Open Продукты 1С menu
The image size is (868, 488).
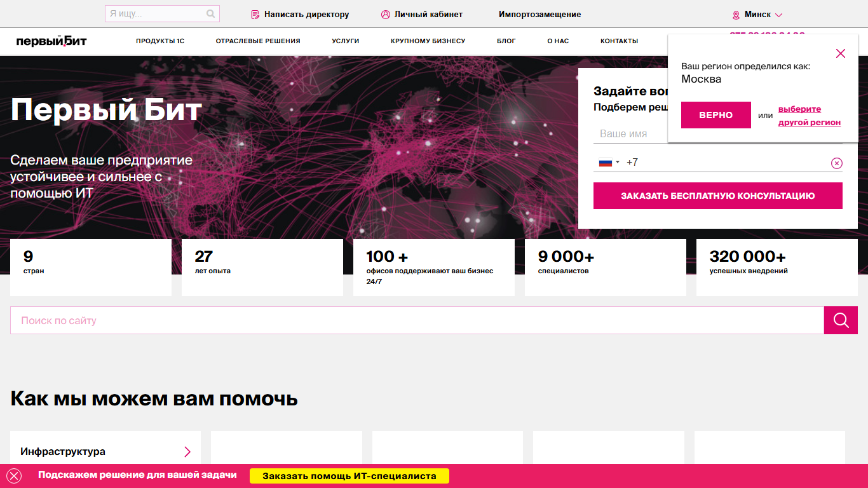click(160, 41)
